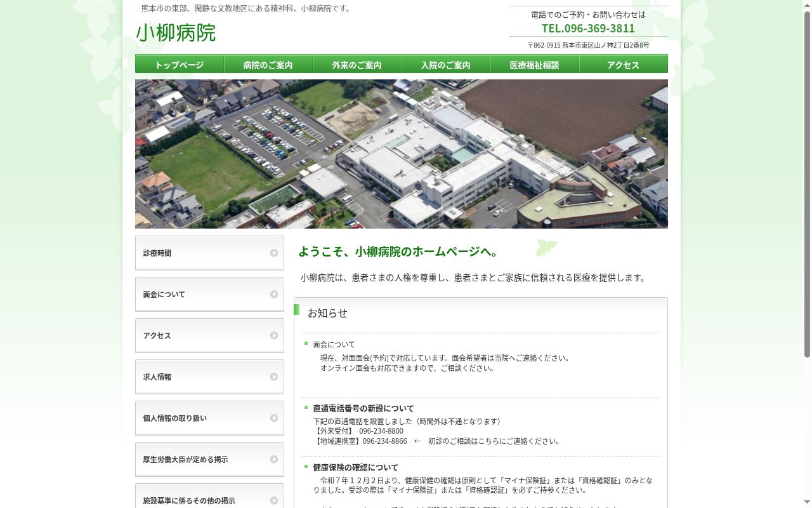This screenshot has width=812, height=508.
Task: Select 入院のご案内 in the navigation bar
Action: point(446,64)
